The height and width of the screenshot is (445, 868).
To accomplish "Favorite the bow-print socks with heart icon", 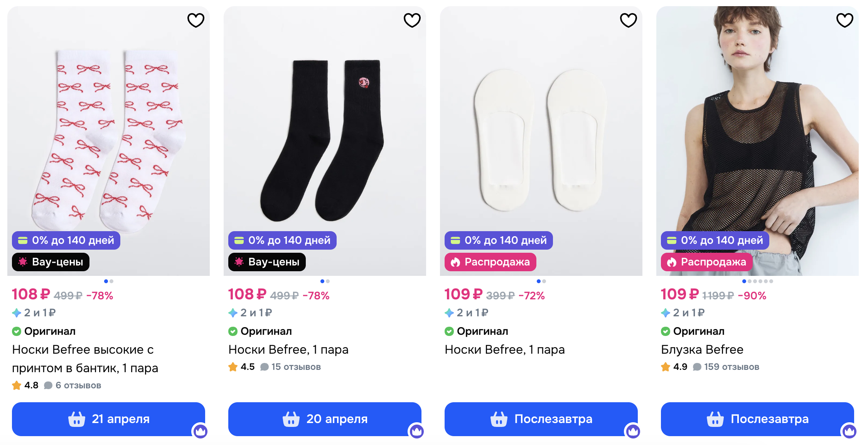I will click(x=196, y=20).
